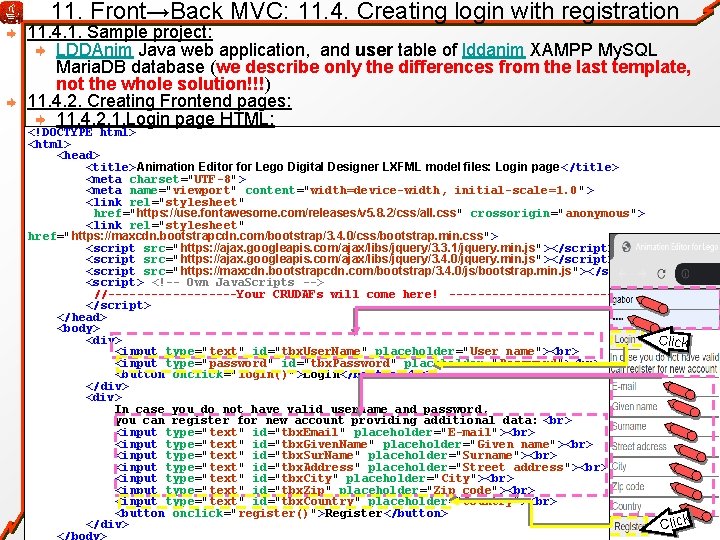This screenshot has height=540, width=720.
Task: Click the tbxEmail input code line
Action: coord(325,433)
